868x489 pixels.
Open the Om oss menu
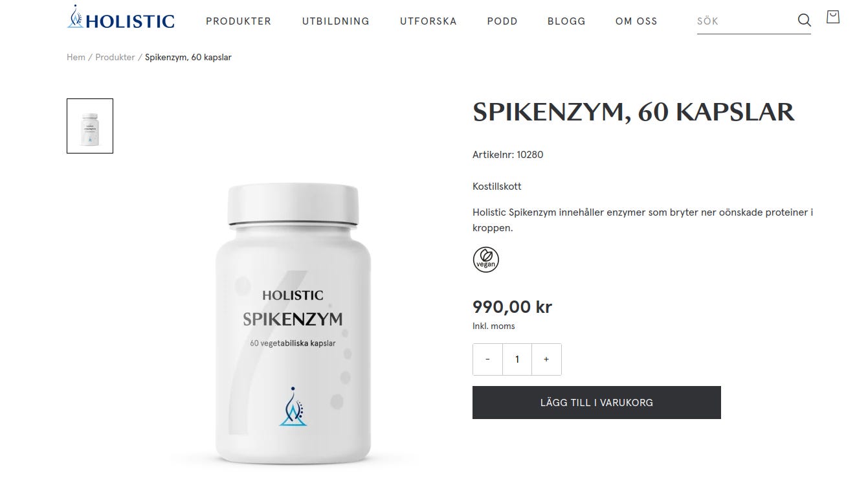click(636, 21)
